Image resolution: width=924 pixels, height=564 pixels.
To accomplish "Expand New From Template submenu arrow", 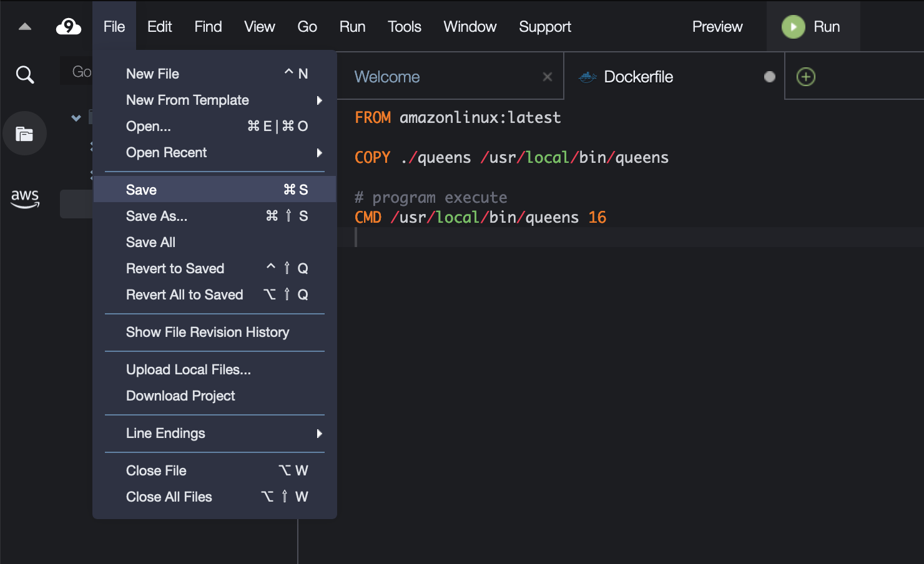I will tap(320, 100).
